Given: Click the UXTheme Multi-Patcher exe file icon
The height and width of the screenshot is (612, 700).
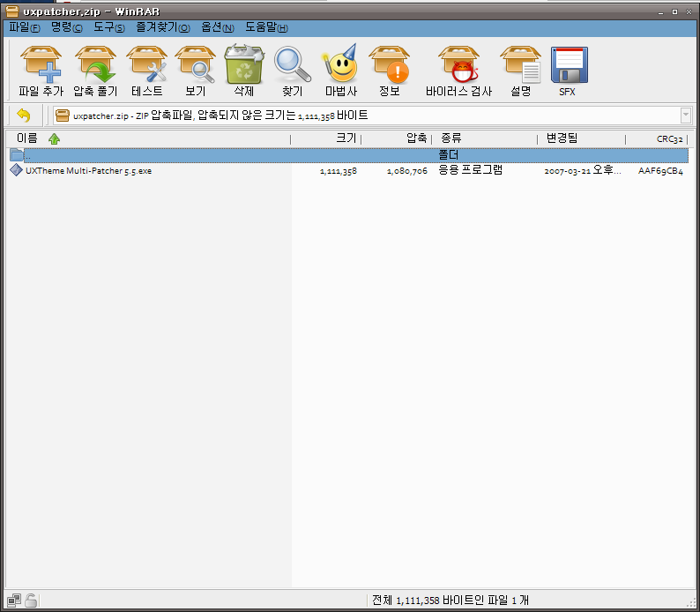Looking at the screenshot, I should pyautogui.click(x=16, y=170).
